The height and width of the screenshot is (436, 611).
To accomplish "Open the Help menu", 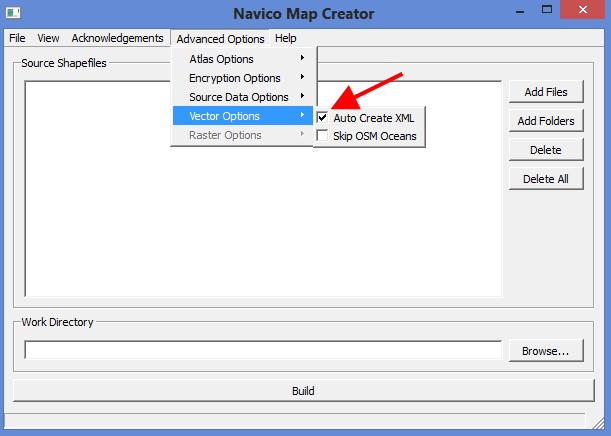I will [x=286, y=38].
